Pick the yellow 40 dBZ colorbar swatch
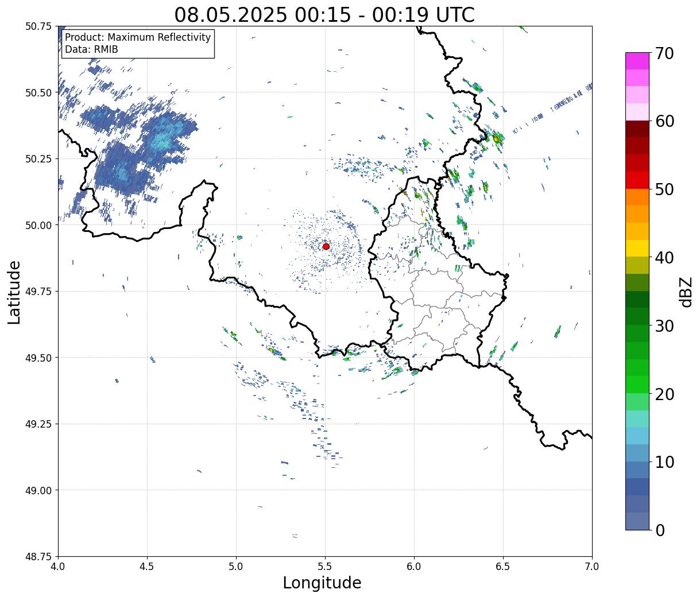 (x=637, y=248)
